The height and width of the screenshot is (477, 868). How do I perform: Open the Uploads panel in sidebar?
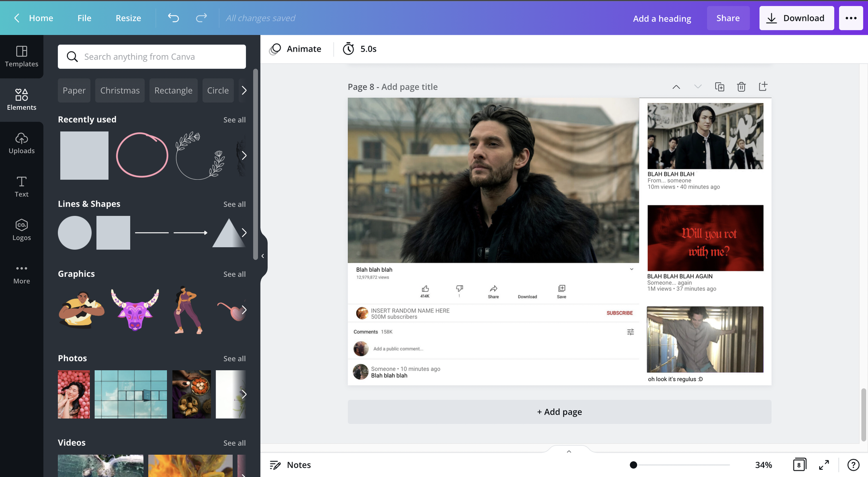click(x=22, y=143)
